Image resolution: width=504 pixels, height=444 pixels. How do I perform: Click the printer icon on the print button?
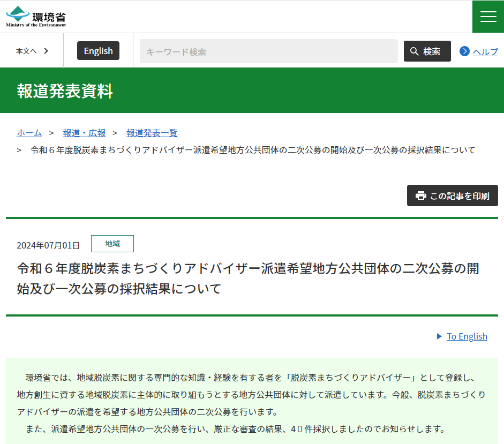420,195
